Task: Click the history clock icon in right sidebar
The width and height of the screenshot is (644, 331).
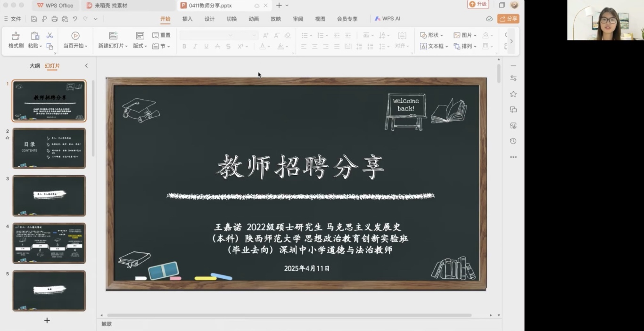Action: (513, 141)
